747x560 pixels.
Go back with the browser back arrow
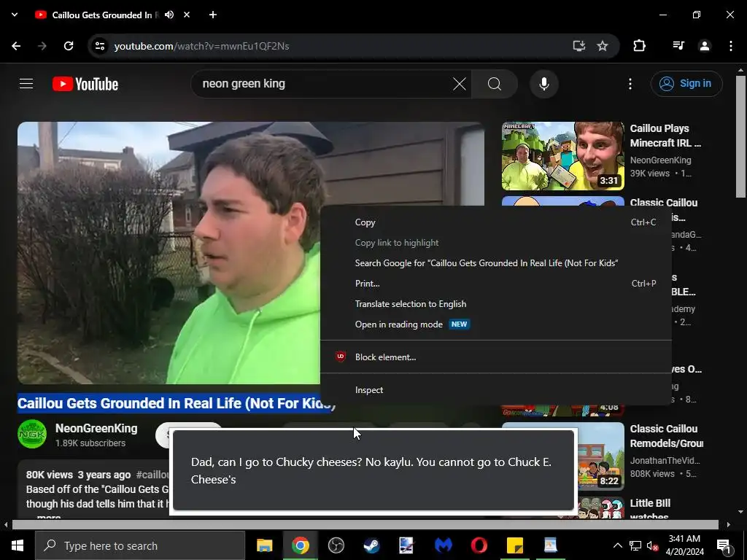coord(16,46)
